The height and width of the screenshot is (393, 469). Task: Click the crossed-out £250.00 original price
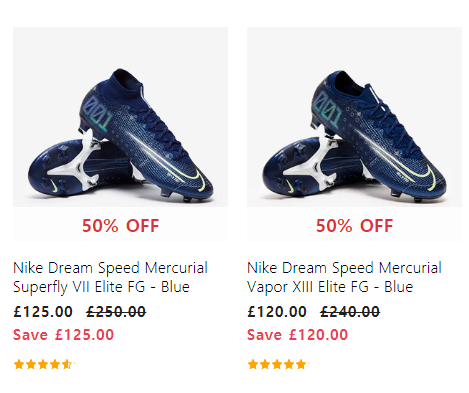(116, 312)
